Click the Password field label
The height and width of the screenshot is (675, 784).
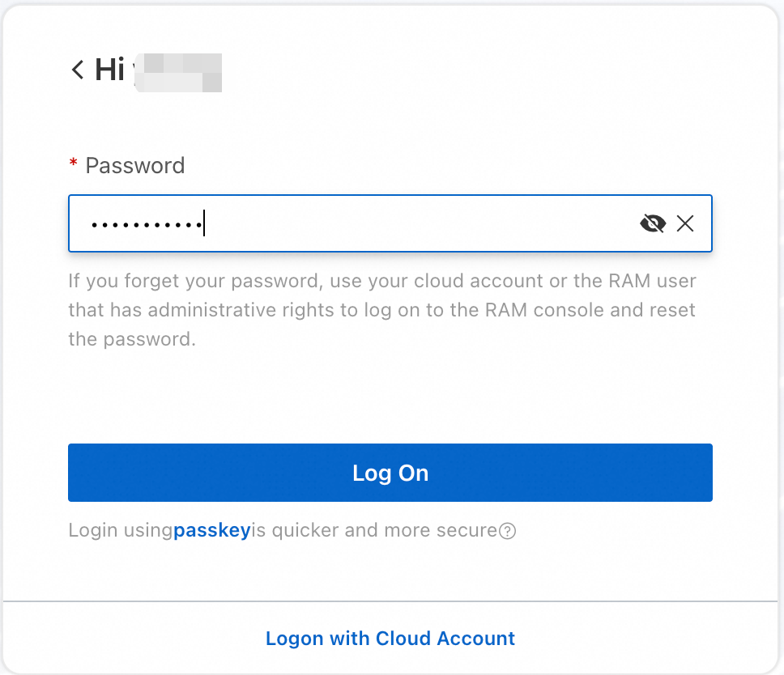point(135,166)
